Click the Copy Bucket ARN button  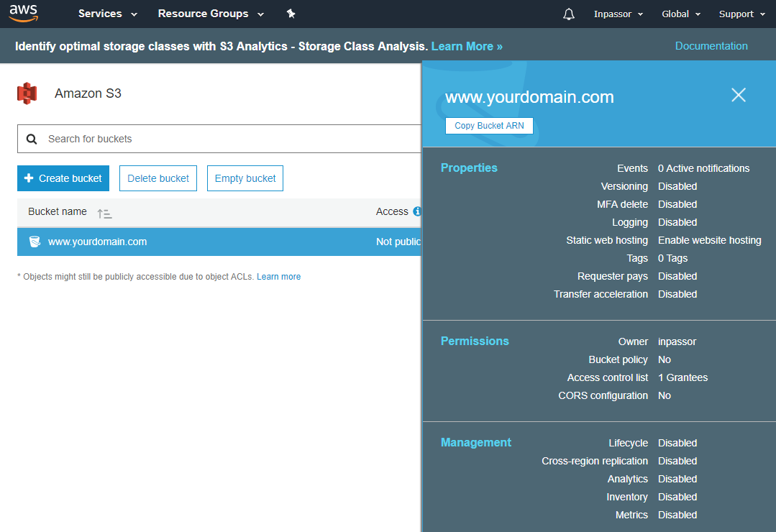click(489, 126)
